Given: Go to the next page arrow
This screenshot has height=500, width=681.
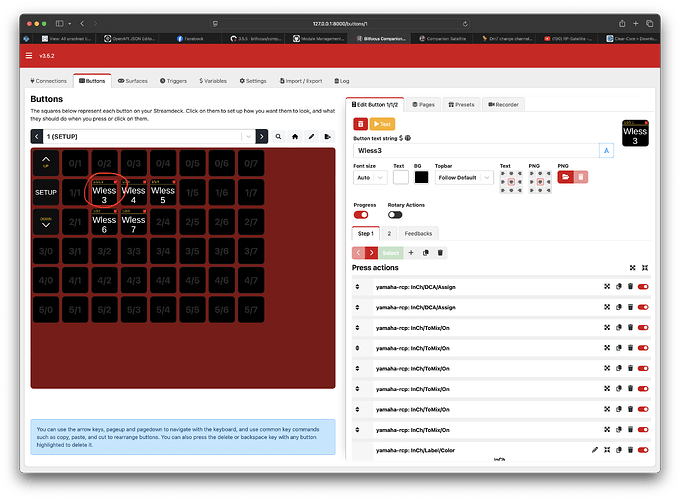Looking at the screenshot, I should (261, 136).
